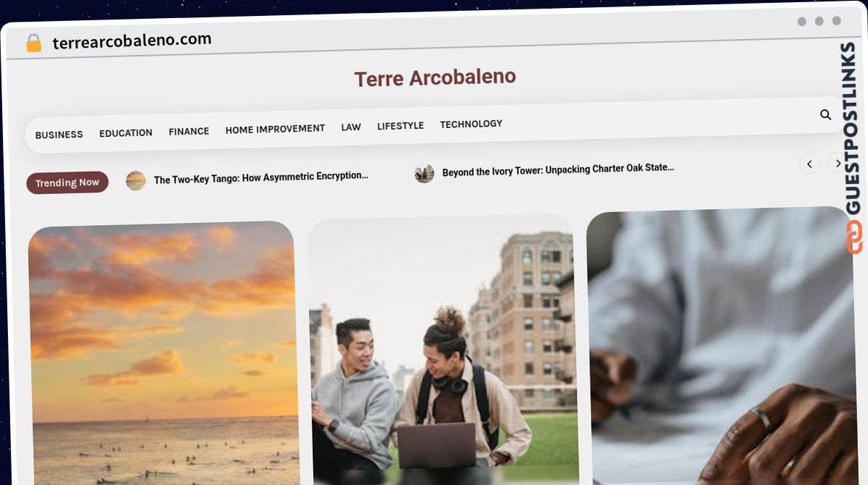
Task: Click sunset thumbnail beside Two-Key Tango headline
Action: point(136,180)
